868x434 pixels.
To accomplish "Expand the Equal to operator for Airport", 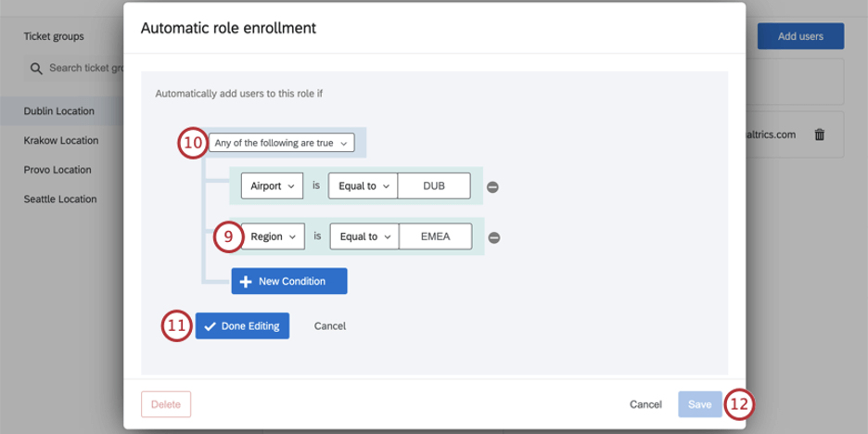I will (363, 185).
